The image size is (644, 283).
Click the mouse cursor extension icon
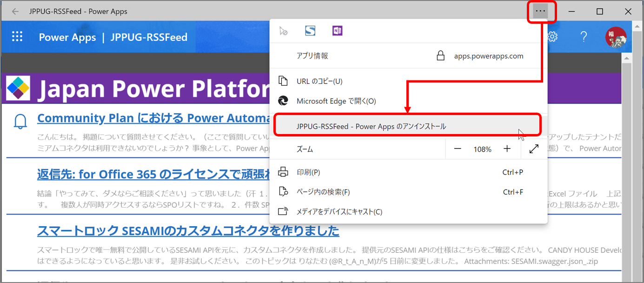tap(283, 31)
